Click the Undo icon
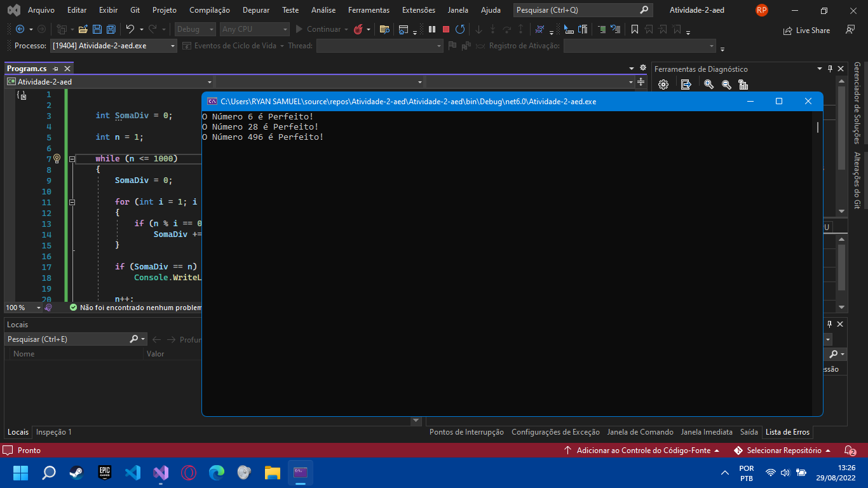868x488 pixels. [x=131, y=29]
